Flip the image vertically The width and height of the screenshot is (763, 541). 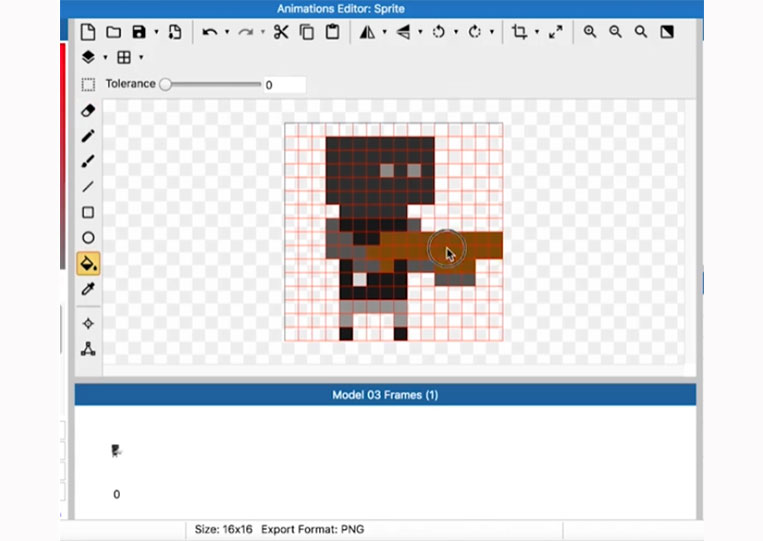pos(403,32)
